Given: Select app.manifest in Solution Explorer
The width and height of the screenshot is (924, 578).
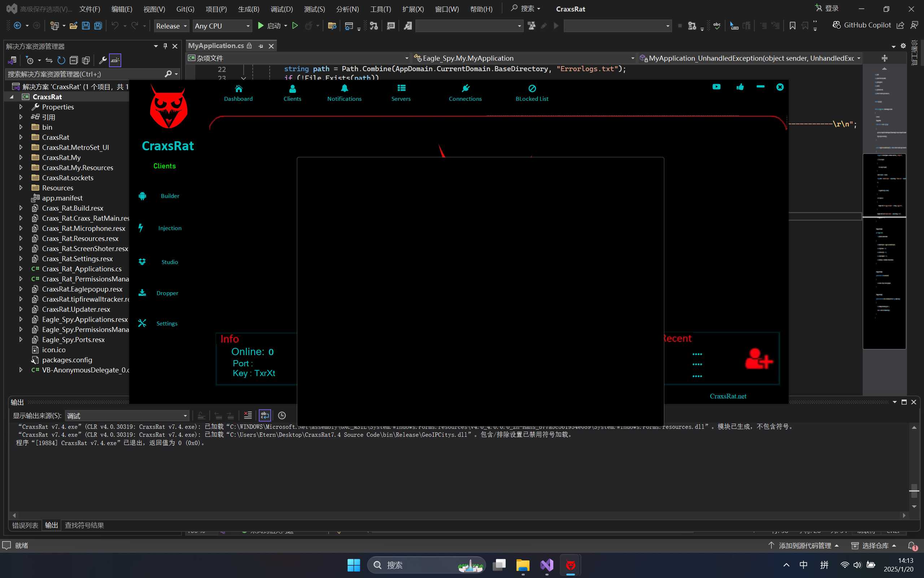Looking at the screenshot, I should click(x=62, y=198).
